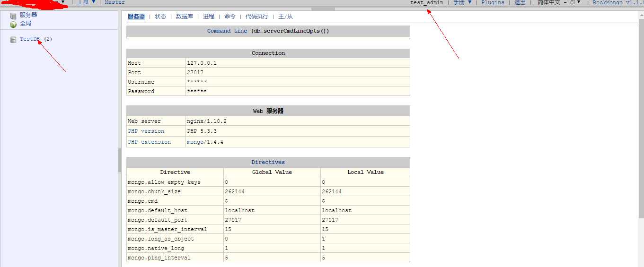Open 服务器 in the left sidebar

28,15
